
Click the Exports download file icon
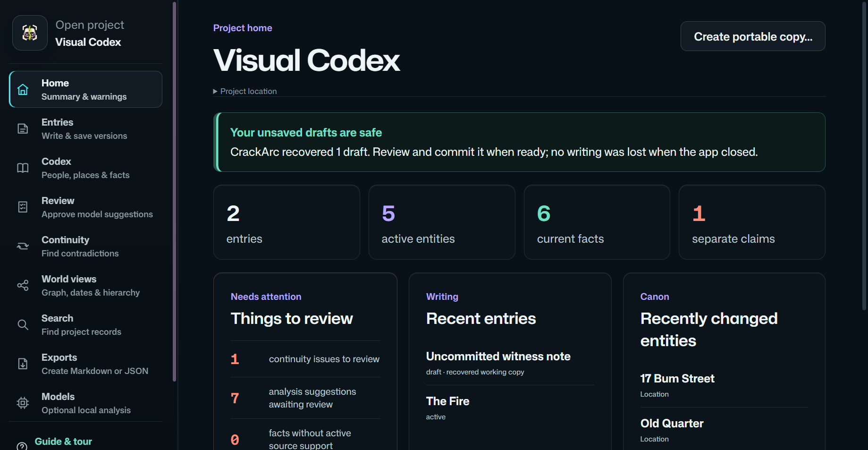[23, 364]
